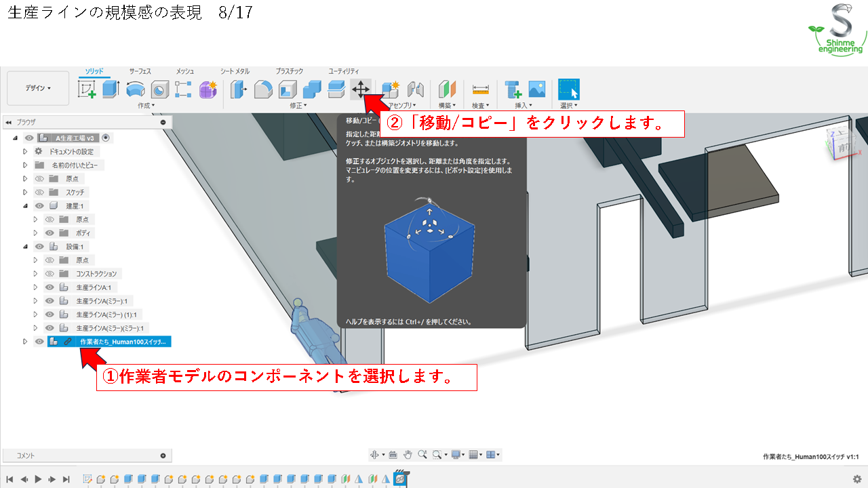Image resolution: width=868 pixels, height=488 pixels.
Task: Click the New Component icon in アセンブリ panel
Action: point(391,88)
